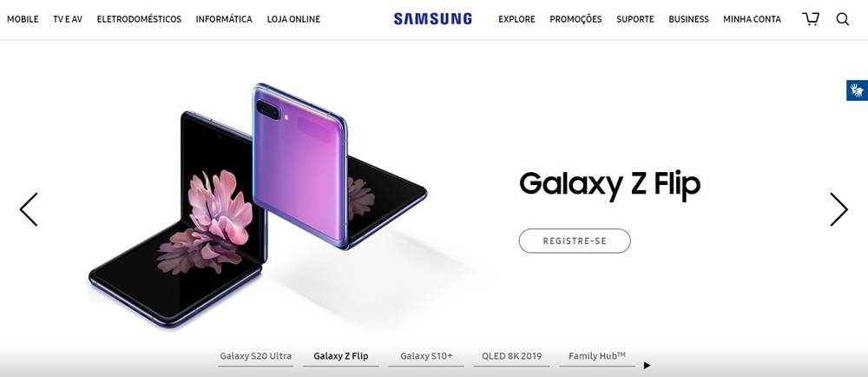The width and height of the screenshot is (868, 377).
Task: Open the shopping cart icon
Action: click(x=811, y=19)
